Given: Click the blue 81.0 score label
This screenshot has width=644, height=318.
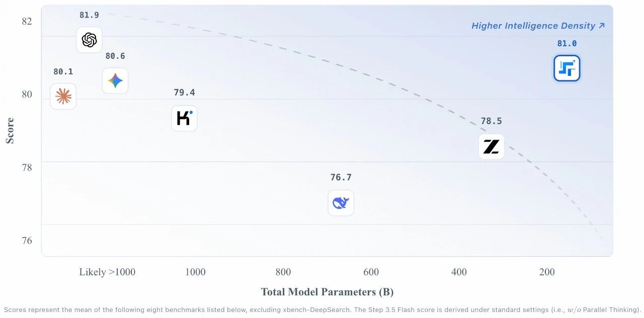Looking at the screenshot, I should (x=567, y=44).
